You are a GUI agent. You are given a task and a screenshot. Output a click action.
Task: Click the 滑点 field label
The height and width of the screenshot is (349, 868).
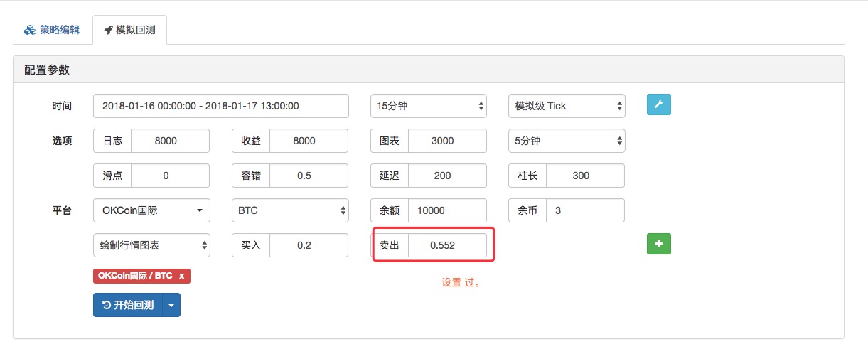tap(112, 176)
